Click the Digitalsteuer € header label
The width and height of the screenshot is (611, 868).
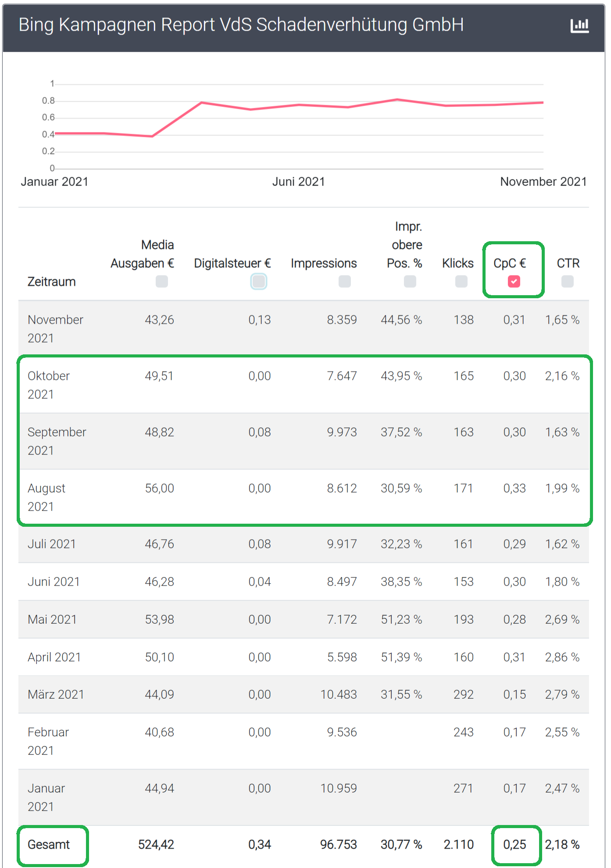pyautogui.click(x=232, y=263)
